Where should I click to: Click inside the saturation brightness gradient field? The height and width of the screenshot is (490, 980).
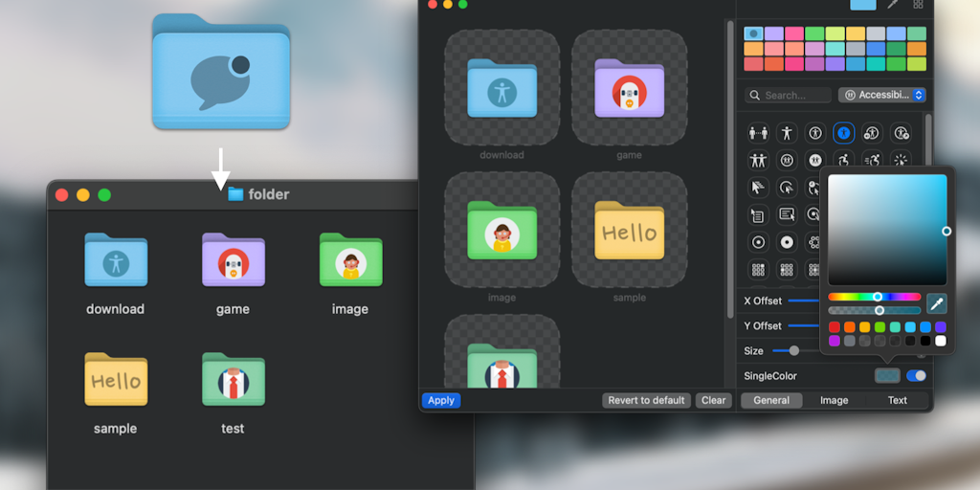[887, 230]
